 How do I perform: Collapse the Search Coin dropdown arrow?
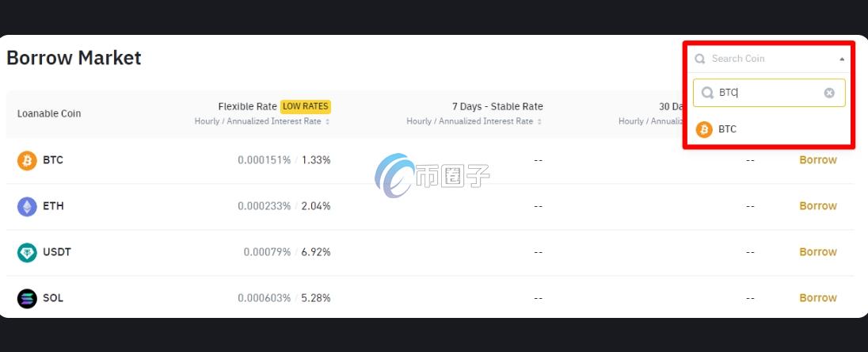pos(842,59)
